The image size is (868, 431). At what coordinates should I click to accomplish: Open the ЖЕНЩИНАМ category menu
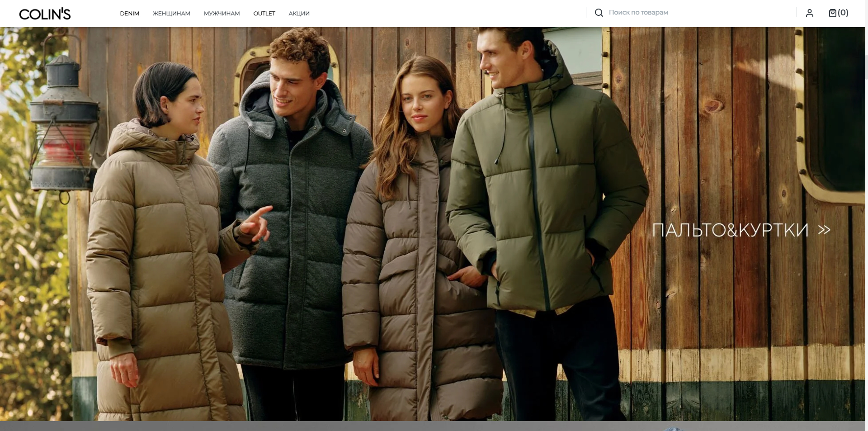(x=171, y=14)
